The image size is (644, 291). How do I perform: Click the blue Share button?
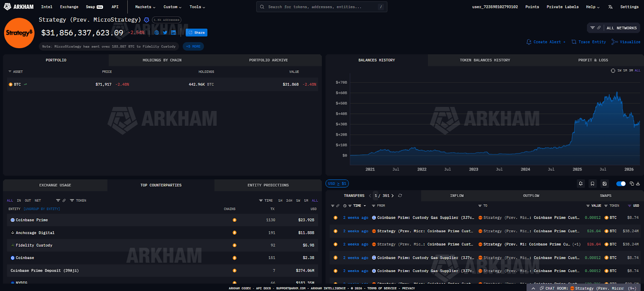[x=196, y=33]
